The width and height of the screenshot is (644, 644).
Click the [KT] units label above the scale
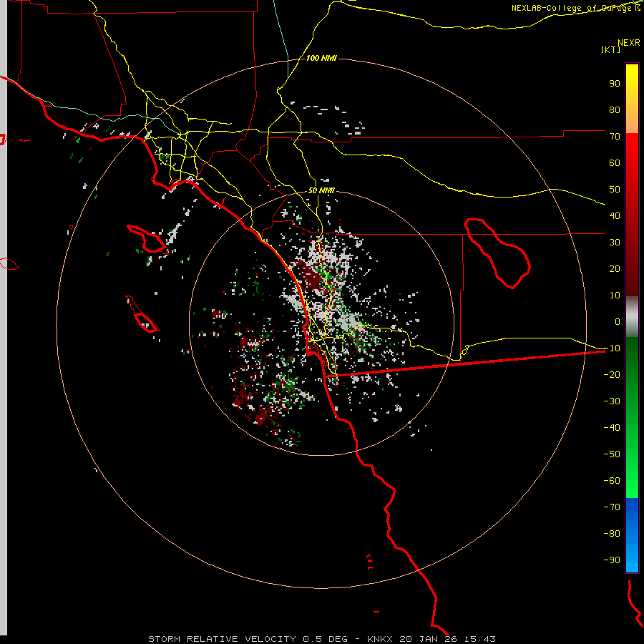pyautogui.click(x=610, y=49)
